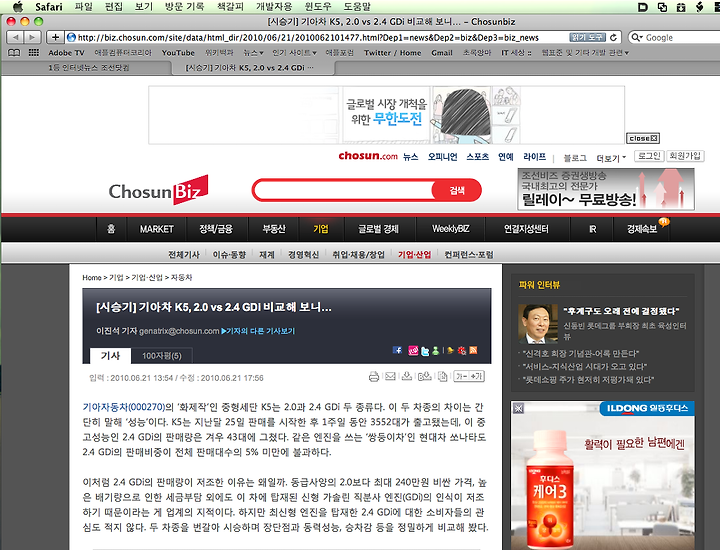The height and width of the screenshot is (550, 720).
Task: Click the blog scrap icon with the letter B
Action: [x=424, y=376]
